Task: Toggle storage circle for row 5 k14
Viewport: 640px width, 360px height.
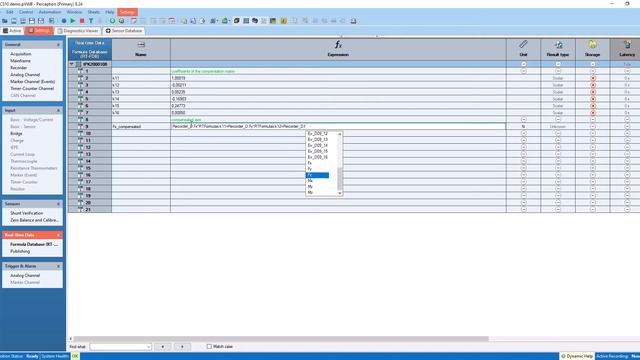Action: pos(593,99)
